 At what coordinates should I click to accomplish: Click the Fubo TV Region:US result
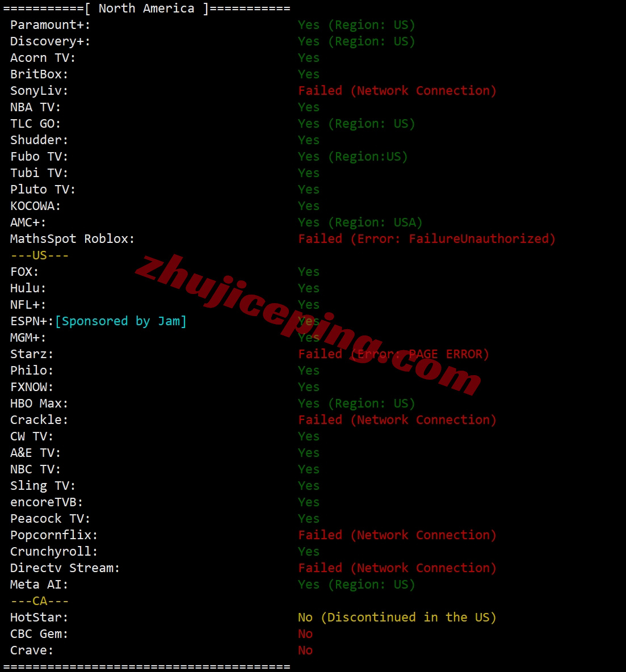click(353, 157)
